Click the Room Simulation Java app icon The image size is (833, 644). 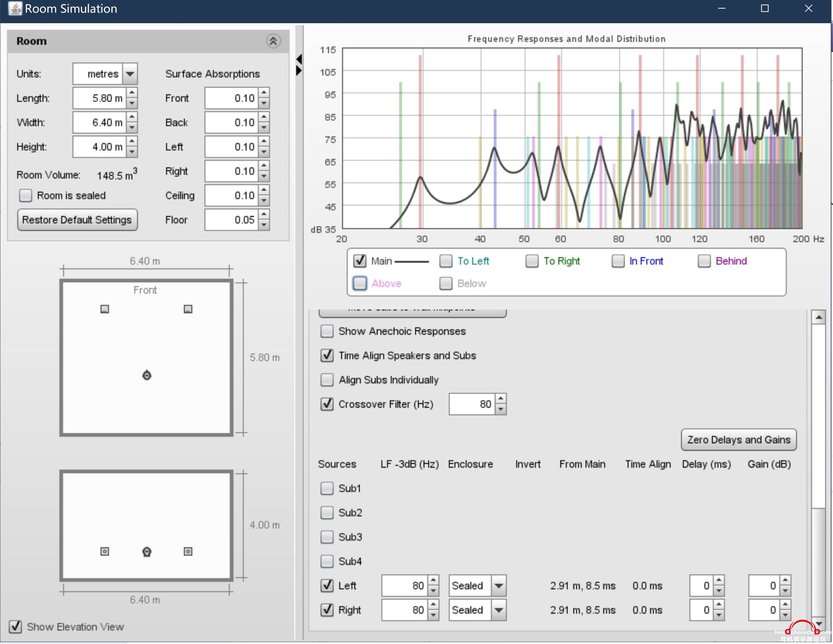[15, 8]
